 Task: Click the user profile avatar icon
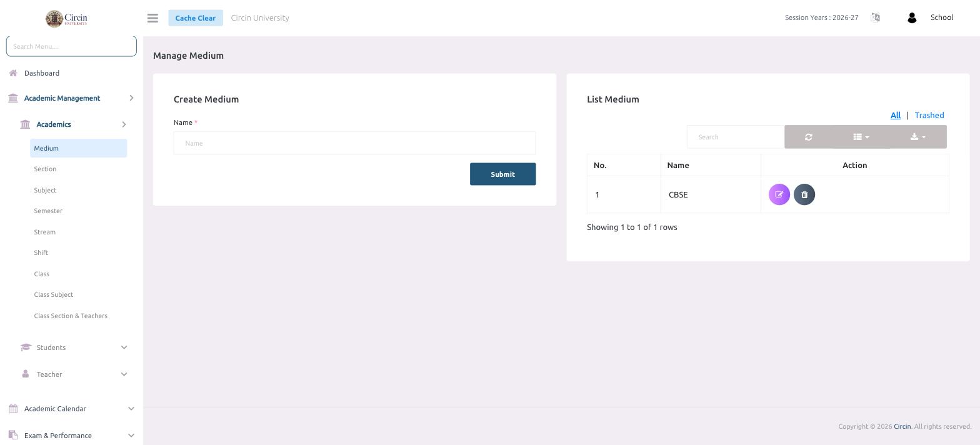point(912,18)
